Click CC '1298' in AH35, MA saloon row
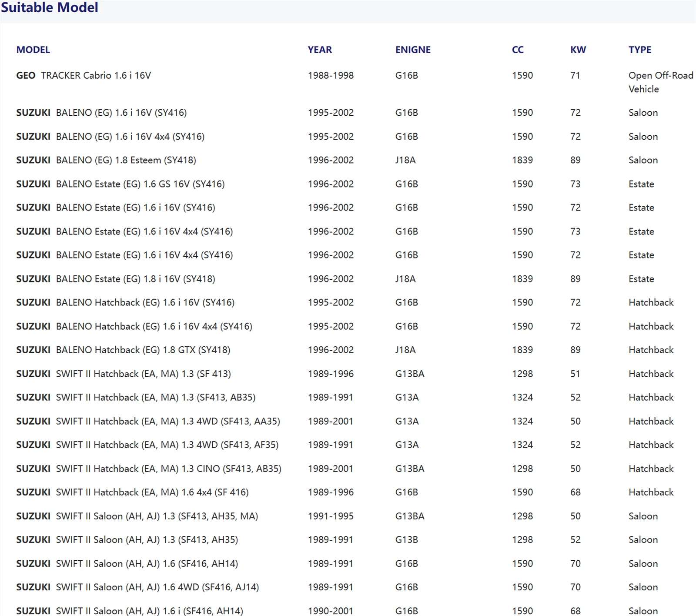The image size is (696, 616). (x=522, y=516)
